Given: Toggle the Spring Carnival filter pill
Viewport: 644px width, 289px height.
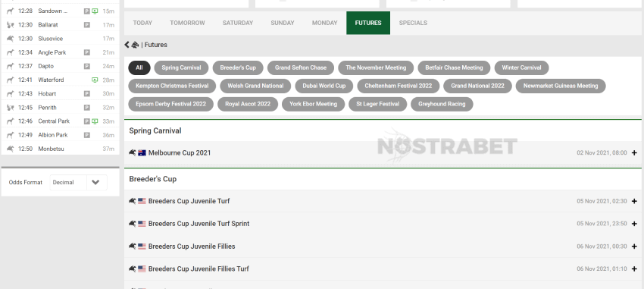Looking at the screenshot, I should tap(181, 68).
